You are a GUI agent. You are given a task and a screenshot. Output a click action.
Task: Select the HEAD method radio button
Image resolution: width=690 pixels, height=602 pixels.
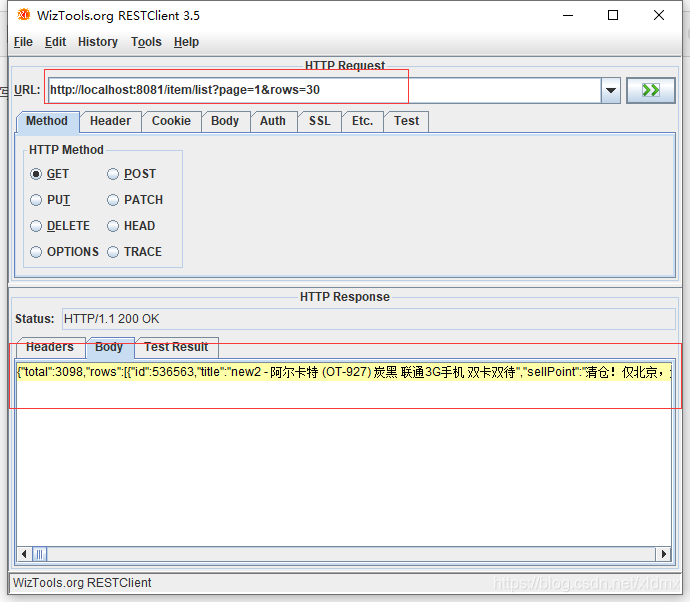113,226
